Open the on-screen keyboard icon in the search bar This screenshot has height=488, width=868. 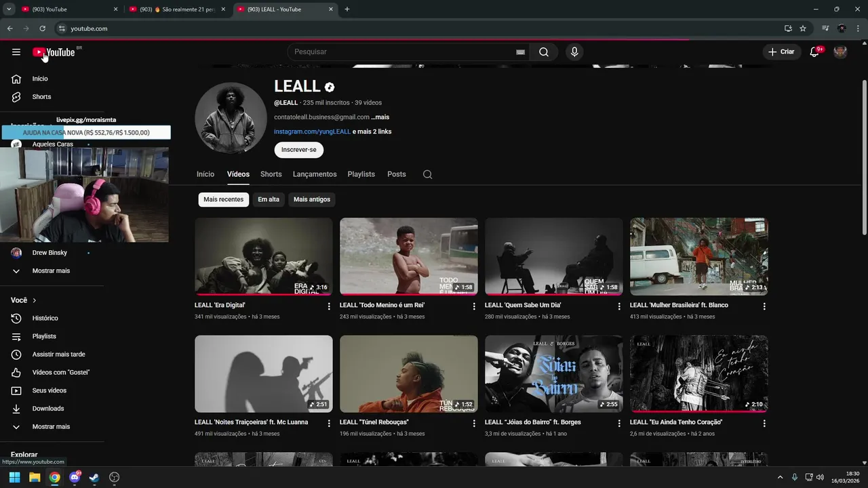tap(521, 52)
